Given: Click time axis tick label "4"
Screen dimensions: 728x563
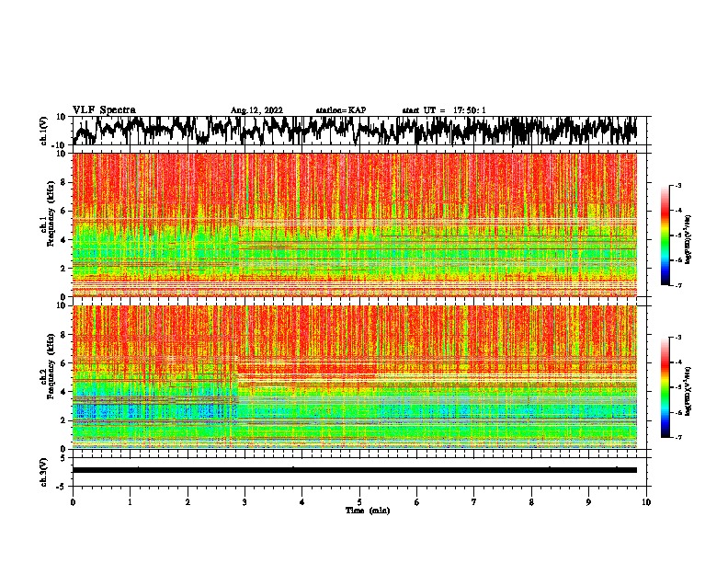Looking at the screenshot, I should (x=302, y=502).
